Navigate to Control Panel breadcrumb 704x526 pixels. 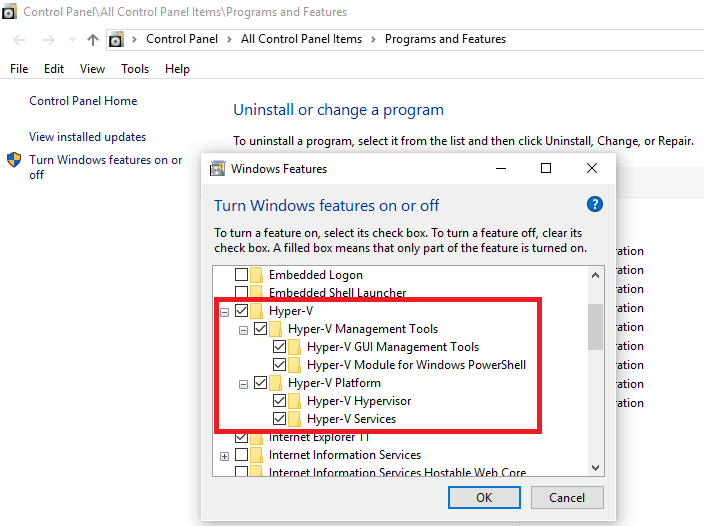[x=182, y=39]
